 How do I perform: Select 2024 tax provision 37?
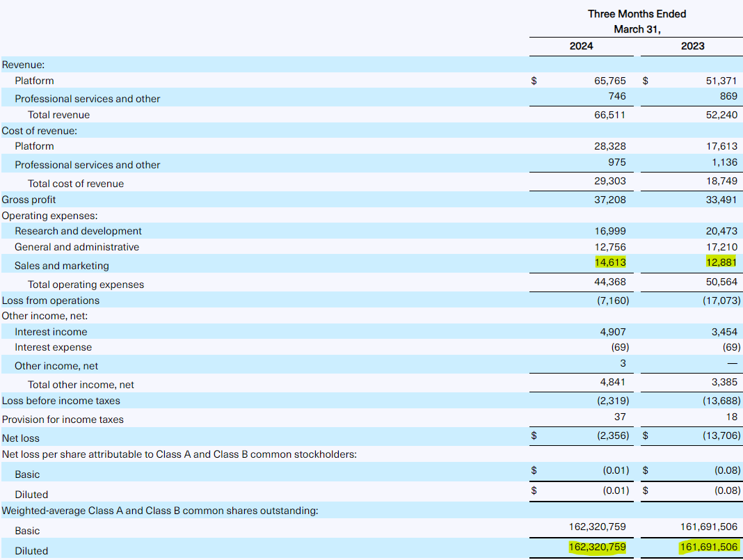tap(620, 417)
